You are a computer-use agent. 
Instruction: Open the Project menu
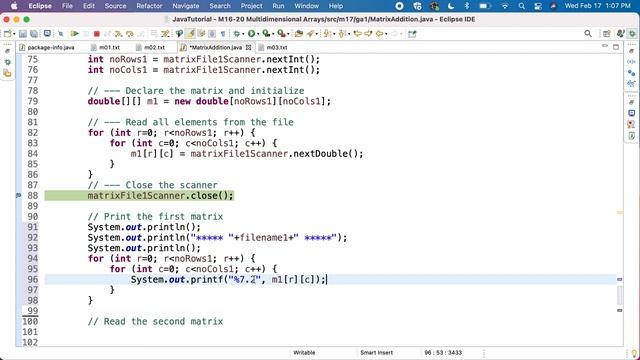pos(251,6)
